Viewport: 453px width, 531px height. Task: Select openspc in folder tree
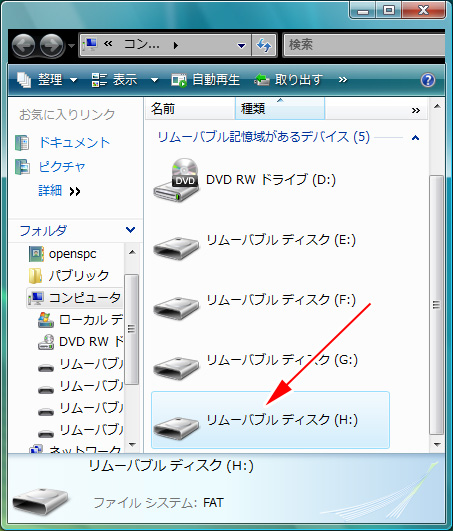click(72, 254)
